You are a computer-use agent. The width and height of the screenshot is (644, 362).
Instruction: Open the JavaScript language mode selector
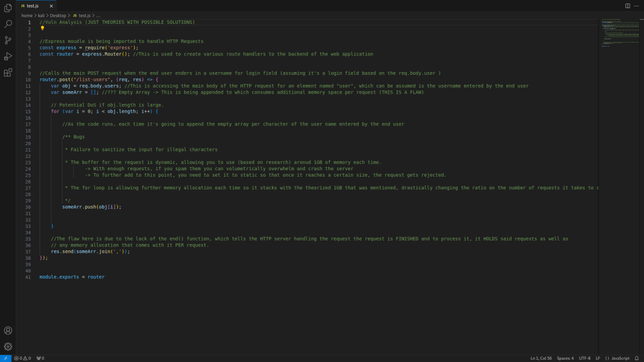(617, 359)
